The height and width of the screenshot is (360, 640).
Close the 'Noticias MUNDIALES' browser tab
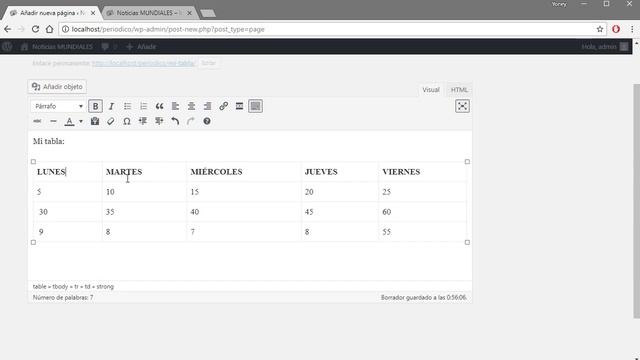[x=189, y=13]
